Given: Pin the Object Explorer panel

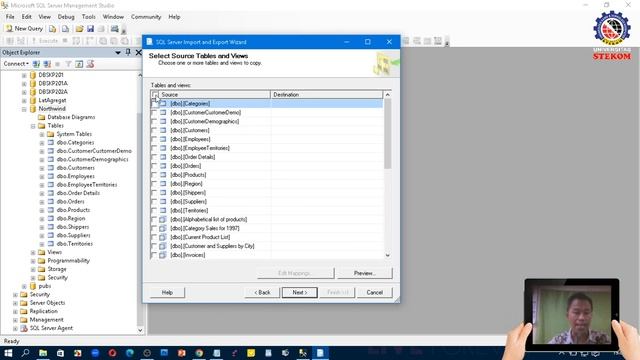Looking at the screenshot, I should (x=128, y=52).
